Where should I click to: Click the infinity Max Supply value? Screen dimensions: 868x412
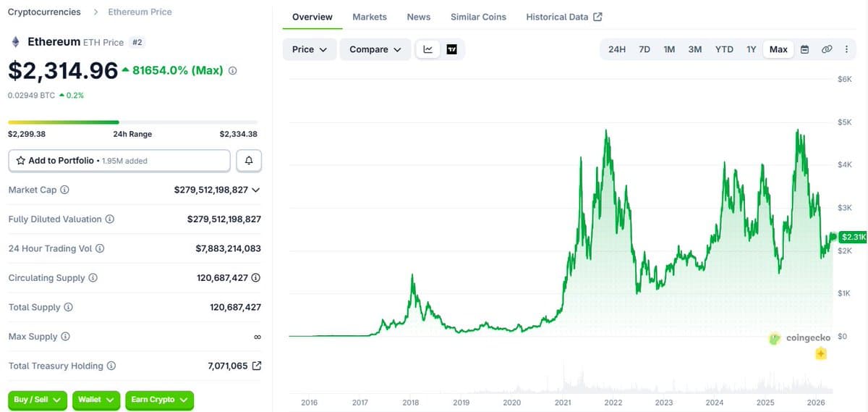pyautogui.click(x=258, y=337)
